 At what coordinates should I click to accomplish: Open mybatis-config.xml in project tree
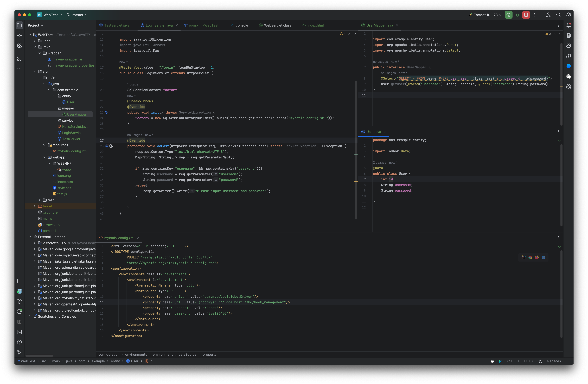(72, 151)
